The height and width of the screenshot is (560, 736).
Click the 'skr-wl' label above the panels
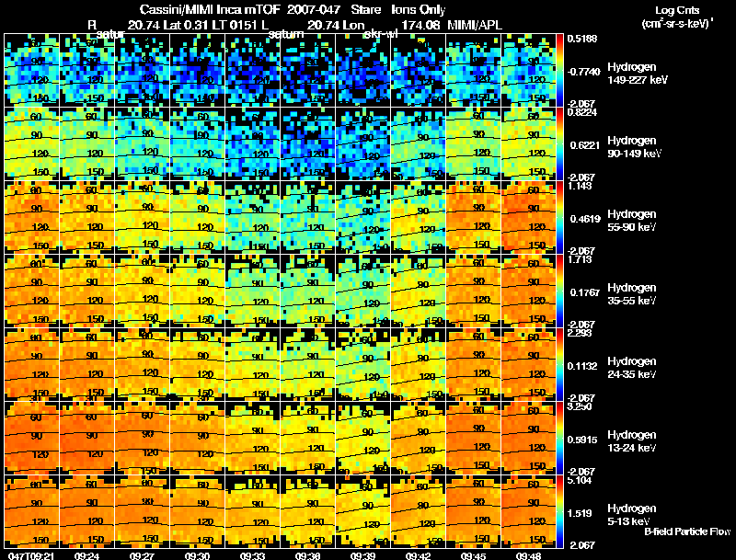381,34
